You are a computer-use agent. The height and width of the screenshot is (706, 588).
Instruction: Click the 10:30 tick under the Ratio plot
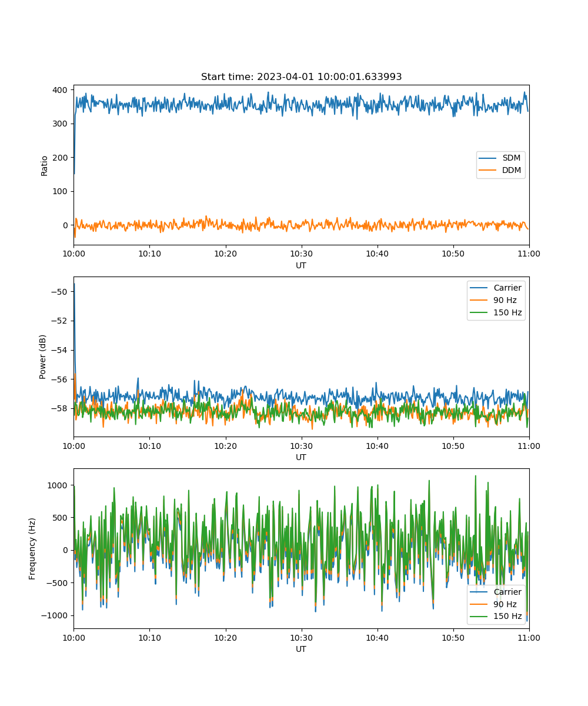(301, 254)
